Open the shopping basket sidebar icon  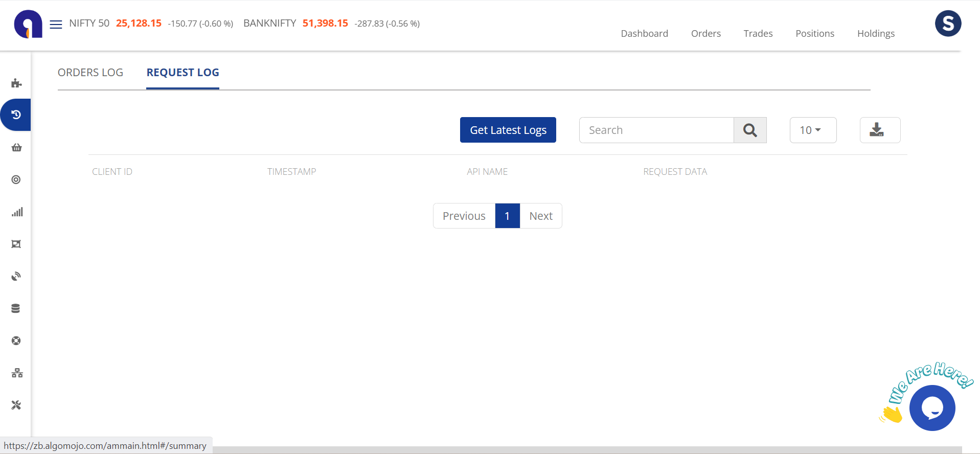point(16,147)
